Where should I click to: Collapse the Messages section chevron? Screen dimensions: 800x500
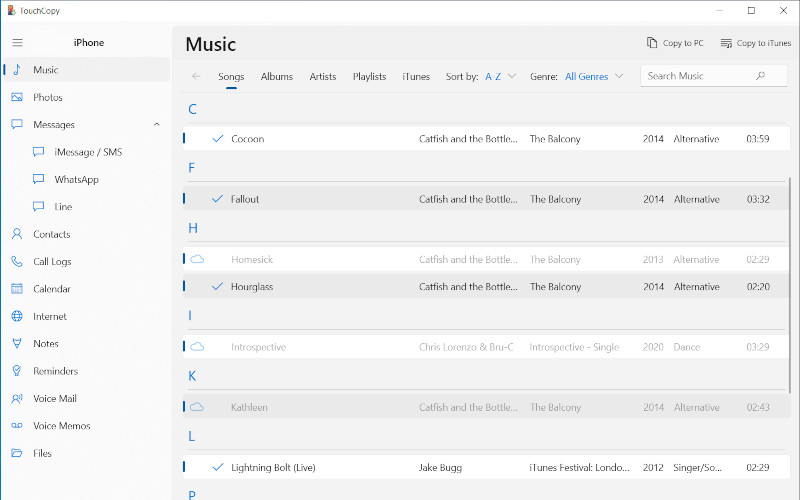(157, 124)
